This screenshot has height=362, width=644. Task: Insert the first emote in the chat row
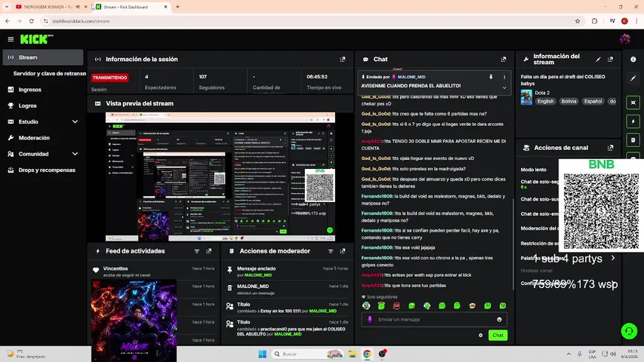point(366,305)
